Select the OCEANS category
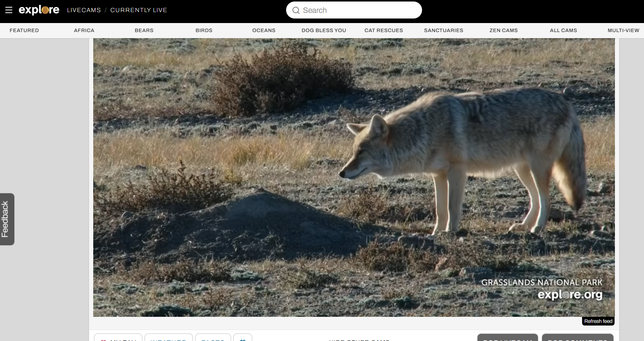Image resolution: width=644 pixels, height=341 pixels. (x=264, y=30)
